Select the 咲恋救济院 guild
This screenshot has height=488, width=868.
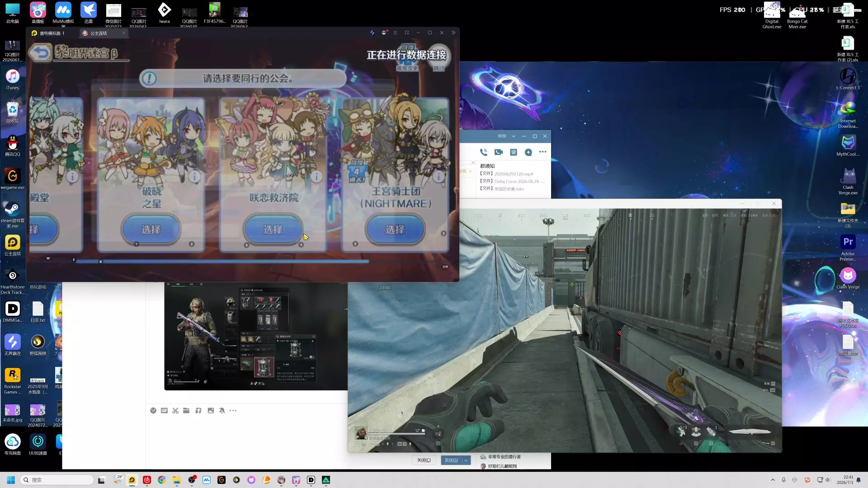point(273,230)
